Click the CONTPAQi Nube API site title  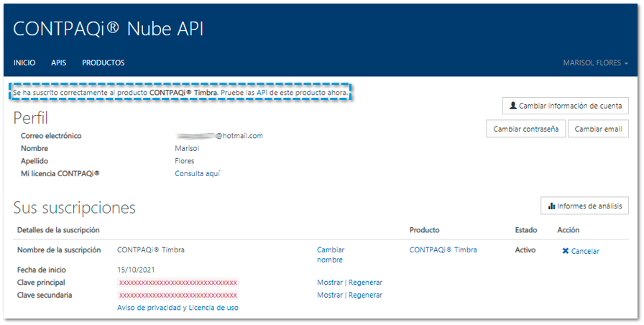click(109, 29)
